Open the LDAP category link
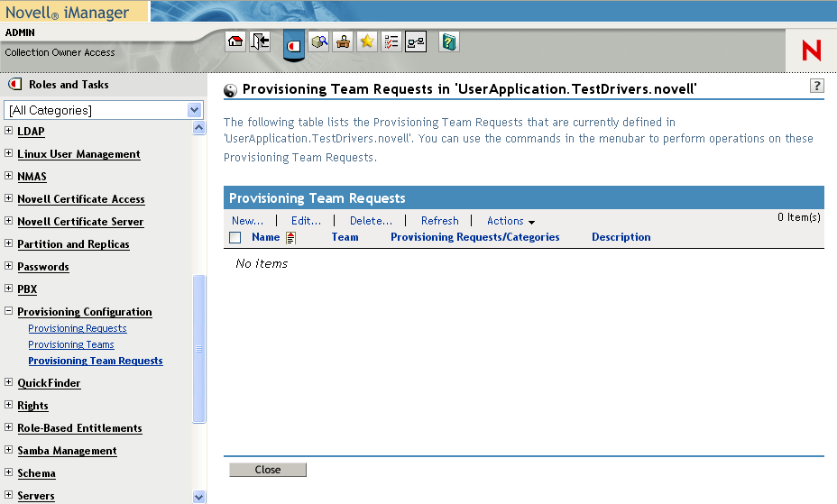Viewport: 837px width, 504px height. (31, 132)
